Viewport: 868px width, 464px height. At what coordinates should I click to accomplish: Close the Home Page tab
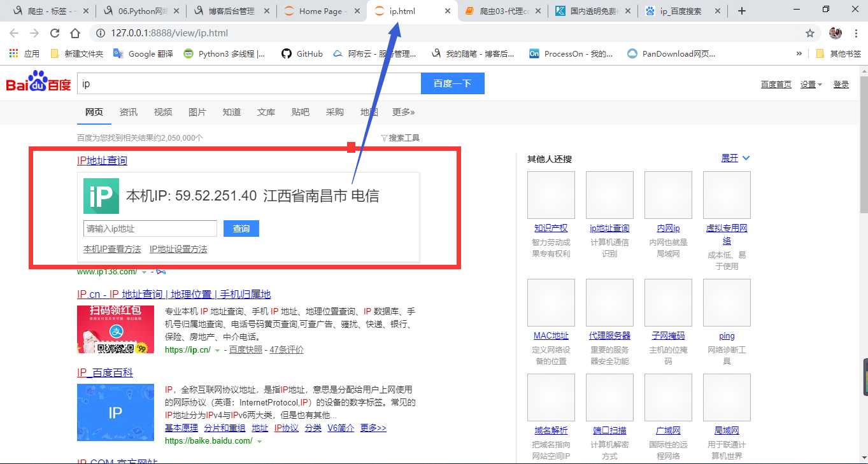click(357, 11)
